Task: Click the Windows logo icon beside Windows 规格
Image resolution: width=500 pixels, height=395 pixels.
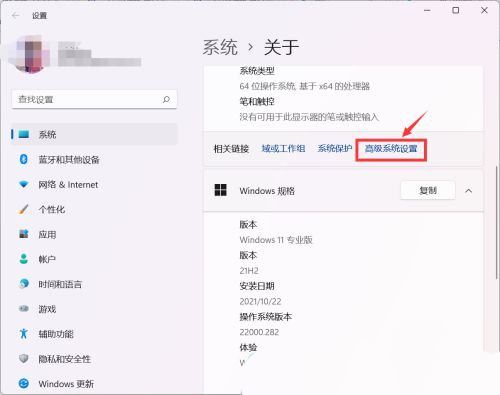Action: [220, 190]
